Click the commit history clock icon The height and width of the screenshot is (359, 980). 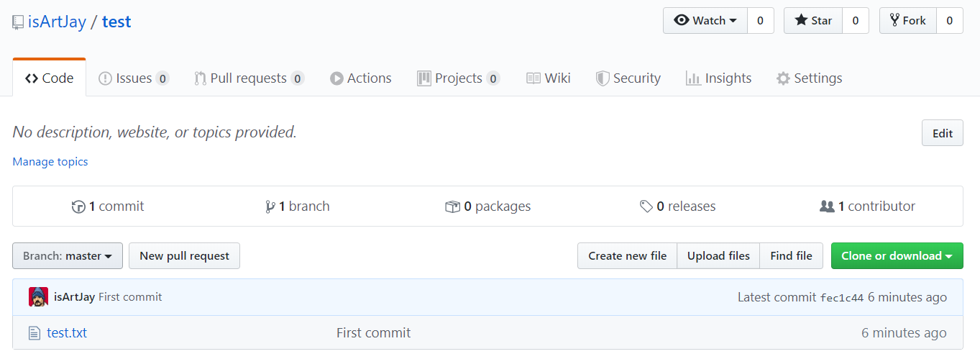click(x=78, y=207)
